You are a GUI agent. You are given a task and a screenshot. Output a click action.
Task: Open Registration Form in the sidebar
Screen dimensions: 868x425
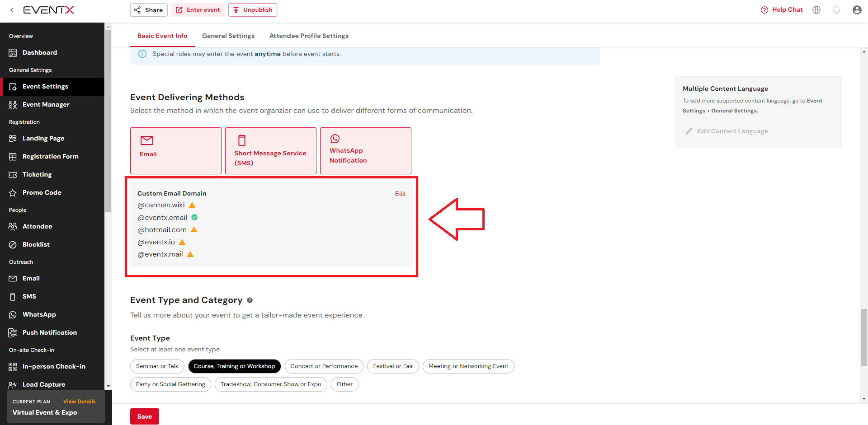pyautogui.click(x=52, y=156)
